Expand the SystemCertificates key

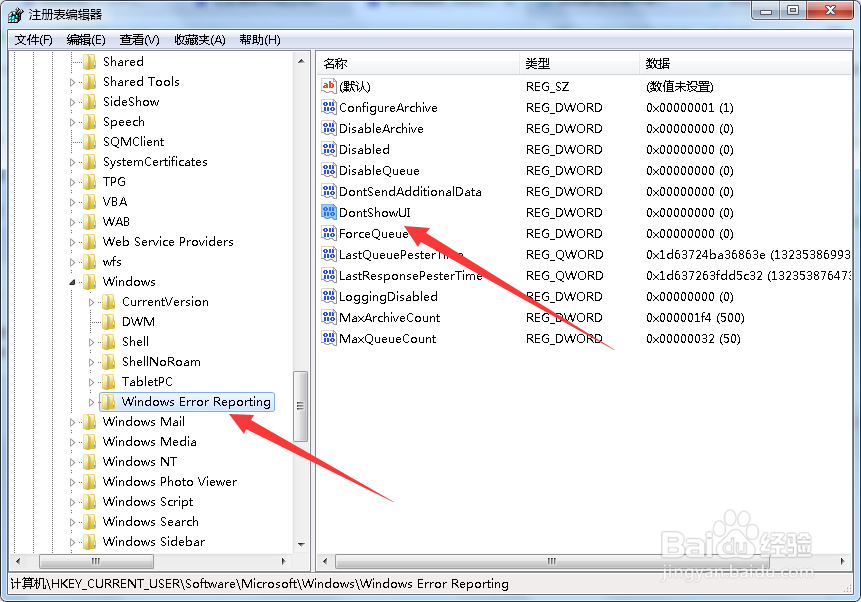click(x=72, y=162)
